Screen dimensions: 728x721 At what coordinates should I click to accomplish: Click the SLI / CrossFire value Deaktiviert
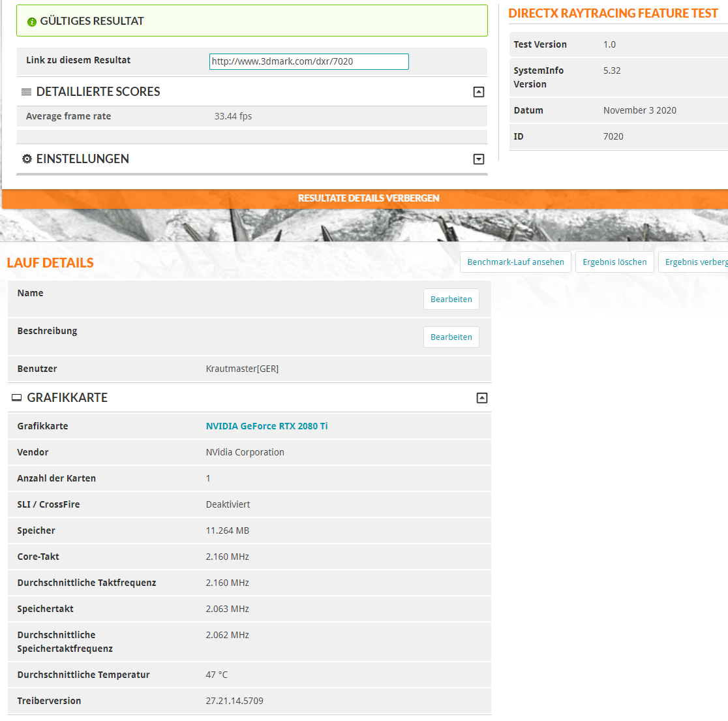point(228,504)
